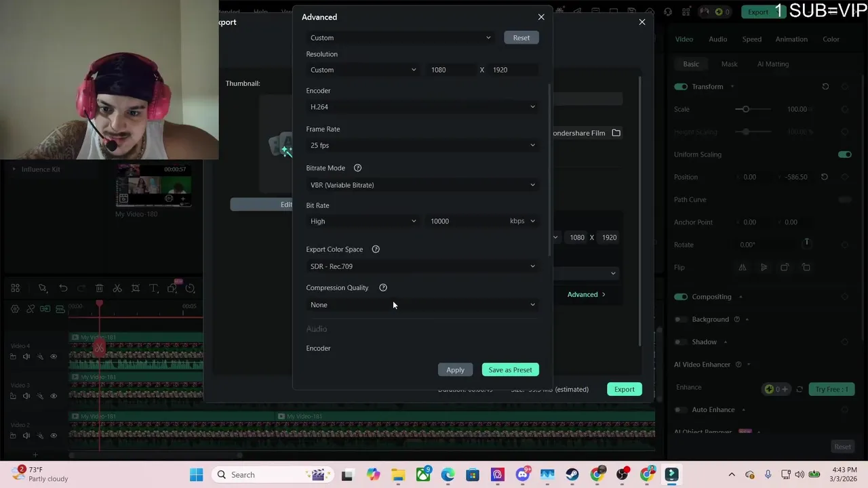Select the AI Matting sub-tab

point(773,64)
